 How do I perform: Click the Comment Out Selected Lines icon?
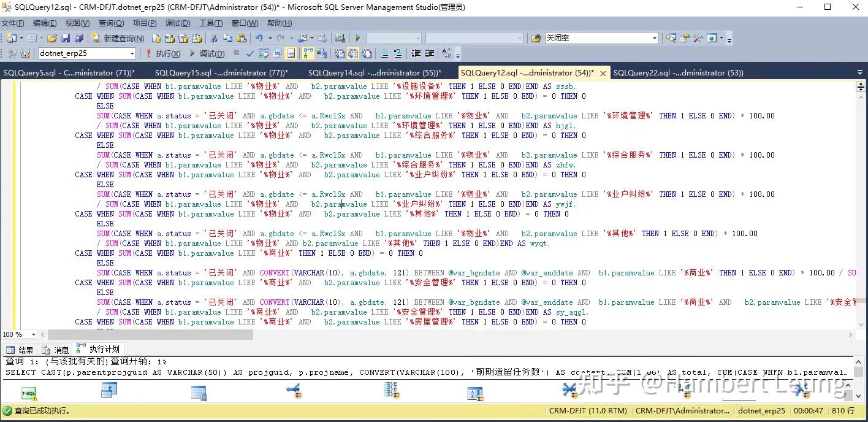[384, 53]
